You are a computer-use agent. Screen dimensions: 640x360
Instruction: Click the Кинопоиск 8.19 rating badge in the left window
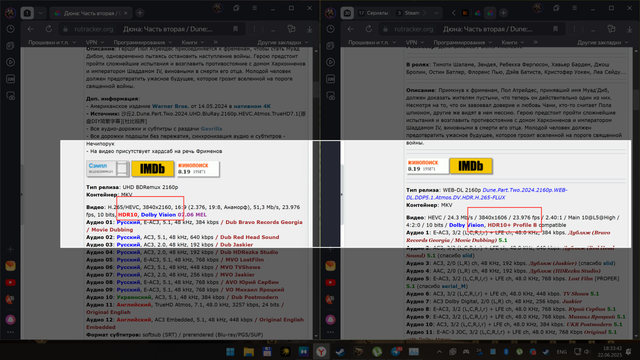(198, 169)
